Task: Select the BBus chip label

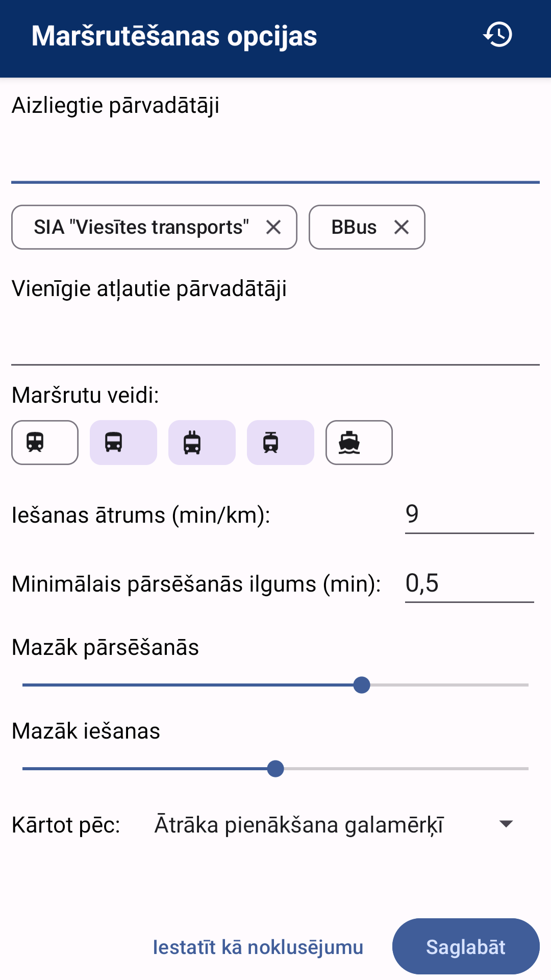Action: [354, 227]
